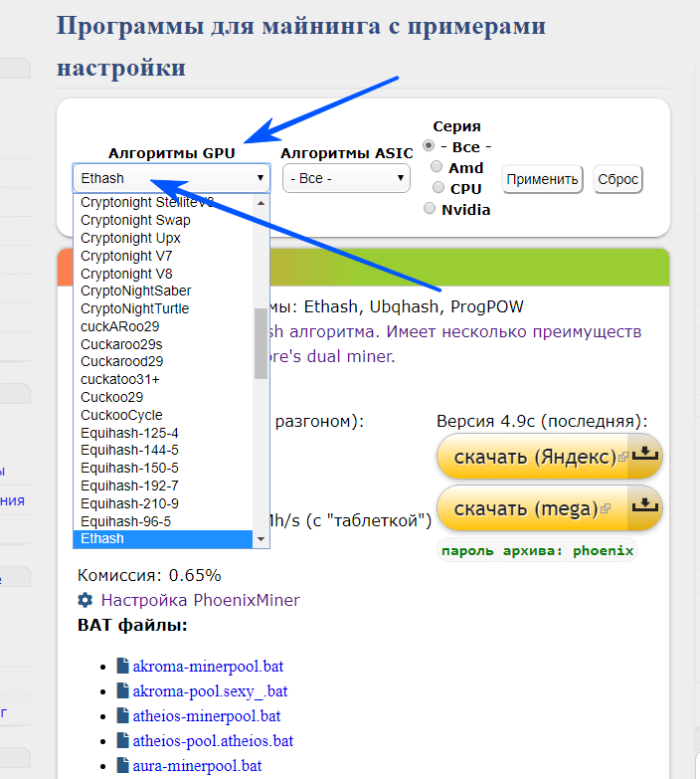Open atheios-pool.atheios.bat file link
This screenshot has height=779, width=700.
coord(213,741)
